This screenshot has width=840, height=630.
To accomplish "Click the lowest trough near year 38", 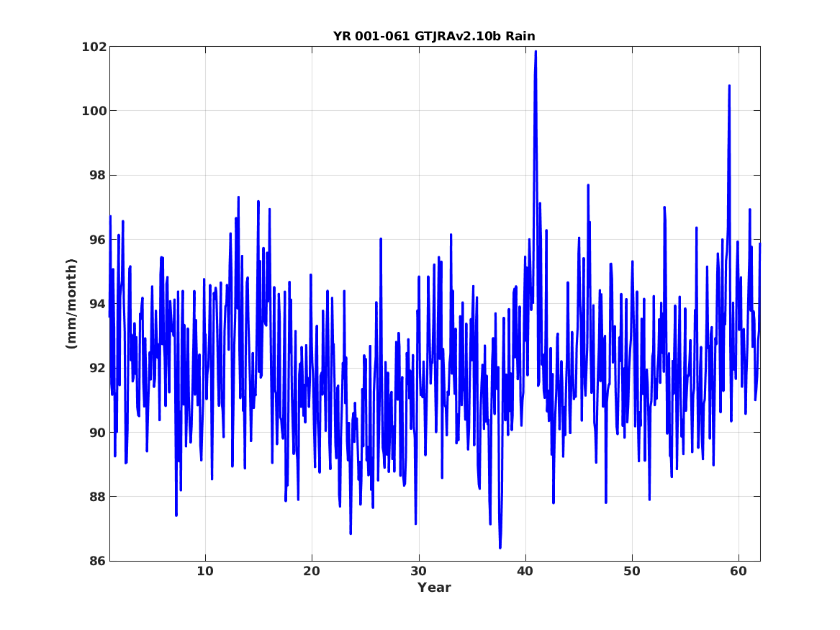I will tap(500, 547).
